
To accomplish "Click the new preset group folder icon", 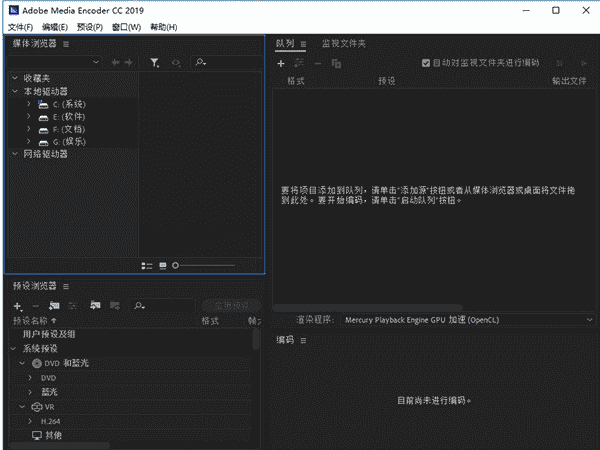I will coord(55,305).
